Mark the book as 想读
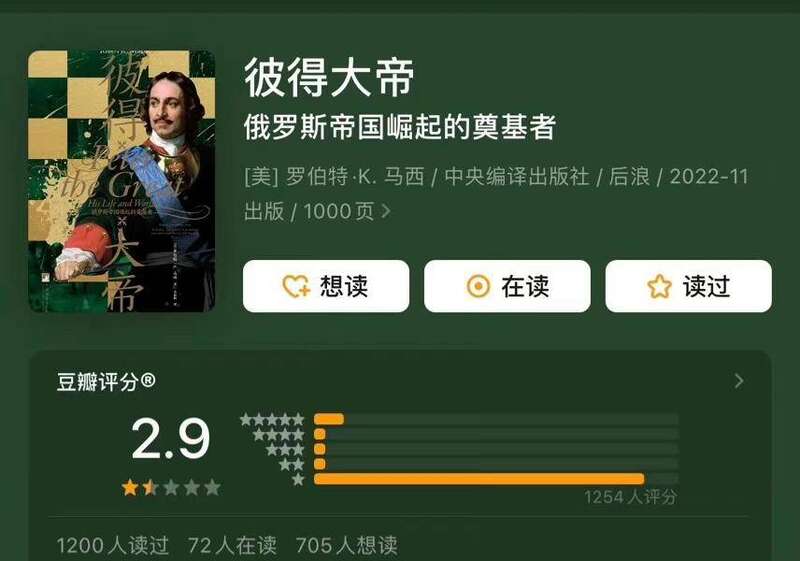This screenshot has width=800, height=561. click(x=326, y=286)
